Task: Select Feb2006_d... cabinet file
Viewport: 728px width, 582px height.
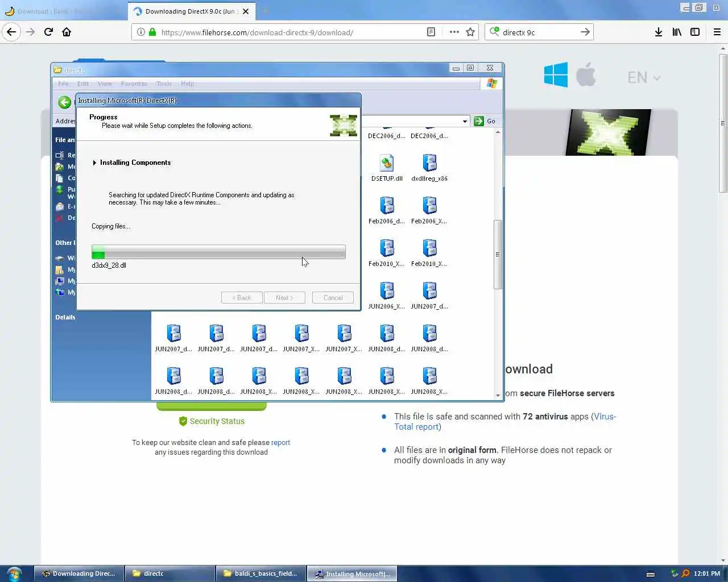Action: (x=387, y=211)
